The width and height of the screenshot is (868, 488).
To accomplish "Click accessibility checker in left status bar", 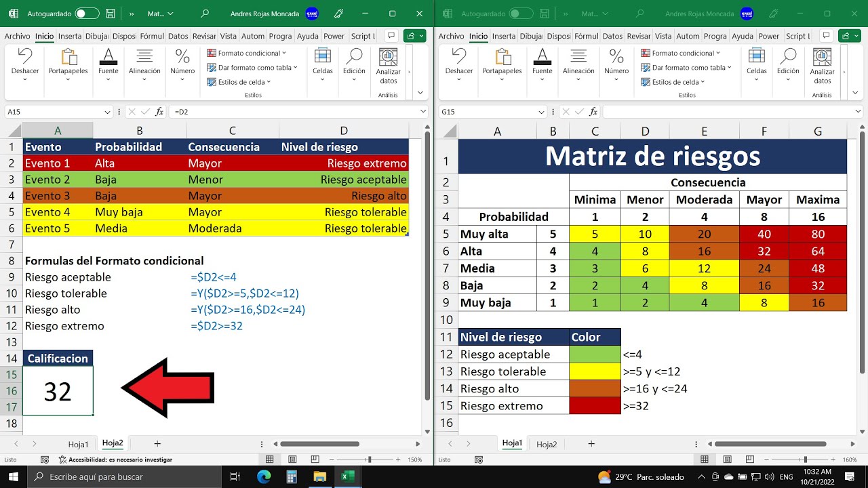I will (115, 460).
